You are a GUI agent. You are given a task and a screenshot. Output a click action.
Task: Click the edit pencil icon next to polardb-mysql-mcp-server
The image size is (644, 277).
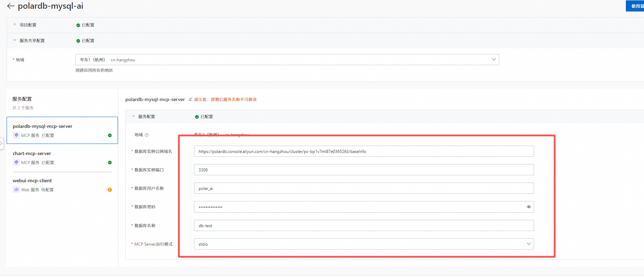click(190, 99)
